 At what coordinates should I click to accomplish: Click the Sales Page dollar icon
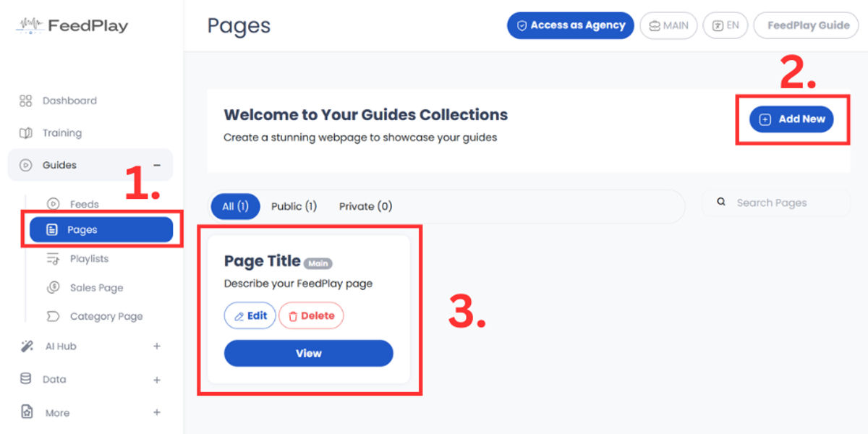tap(53, 287)
